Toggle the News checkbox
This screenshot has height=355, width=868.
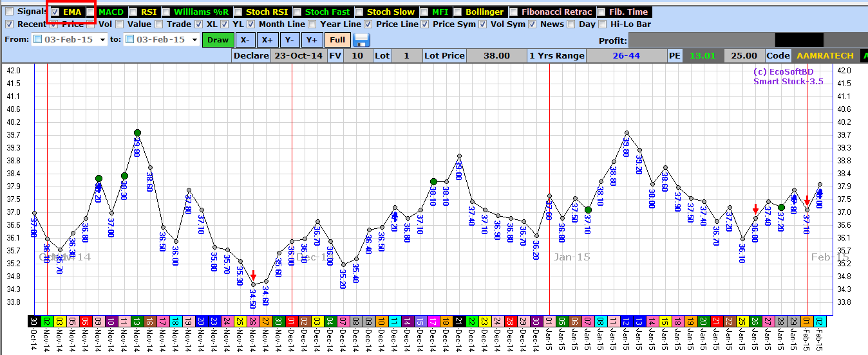click(x=533, y=24)
